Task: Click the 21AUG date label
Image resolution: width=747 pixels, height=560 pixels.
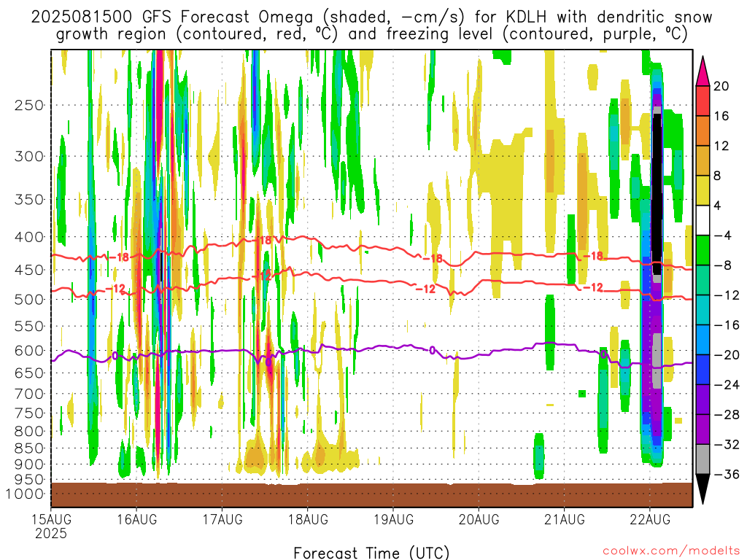Action: (x=565, y=519)
